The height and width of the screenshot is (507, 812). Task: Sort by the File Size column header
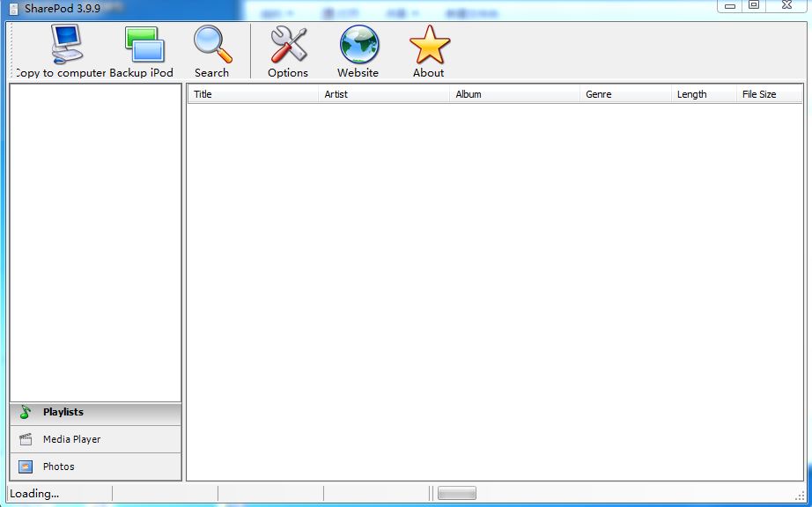[x=769, y=94]
